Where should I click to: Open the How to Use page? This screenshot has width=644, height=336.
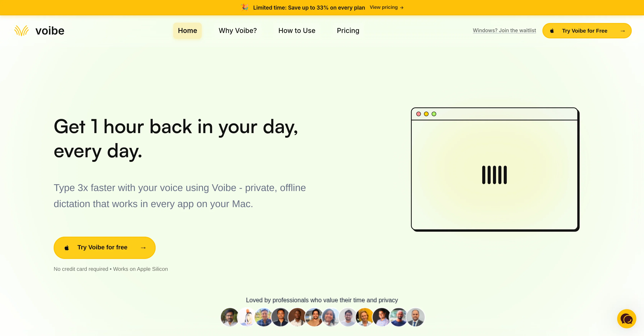[297, 30]
